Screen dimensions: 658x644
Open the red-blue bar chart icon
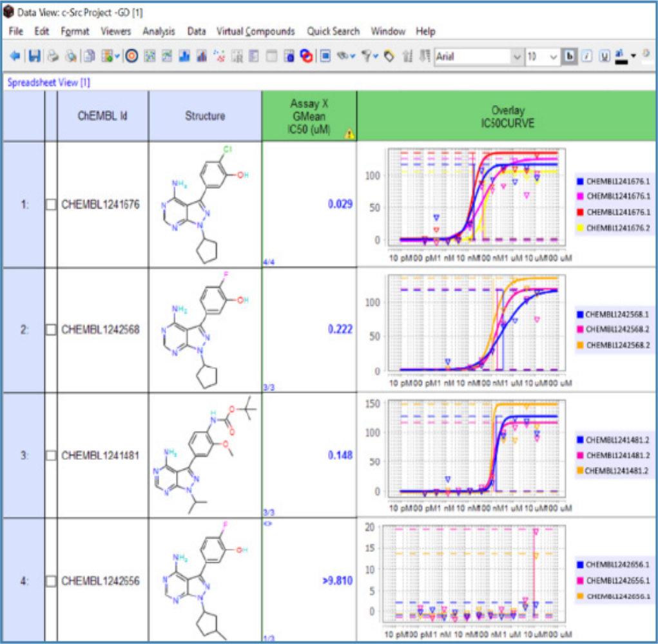[x=202, y=56]
